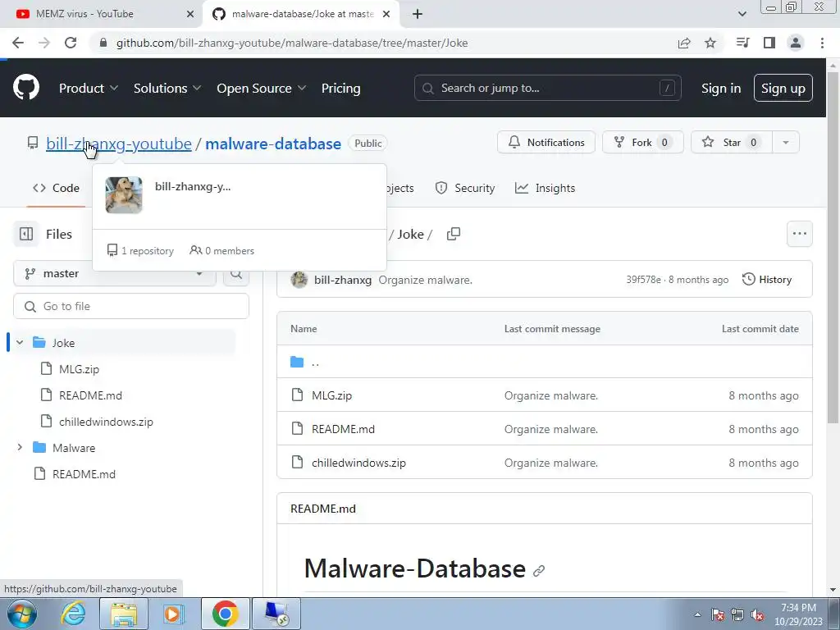Screen dimensions: 840x630
Task: Open chilledwindows.zip in the file table
Action: point(359,463)
